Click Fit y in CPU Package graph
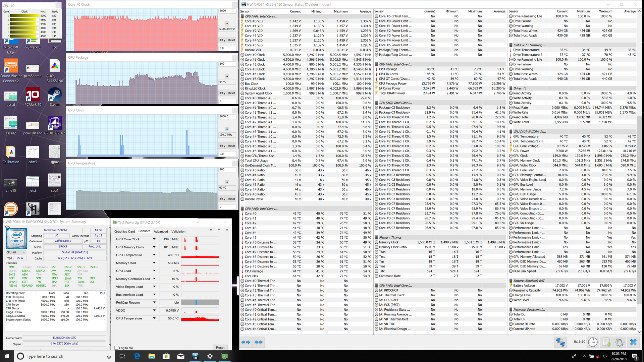This screenshot has width=644, height=362. pos(222,93)
